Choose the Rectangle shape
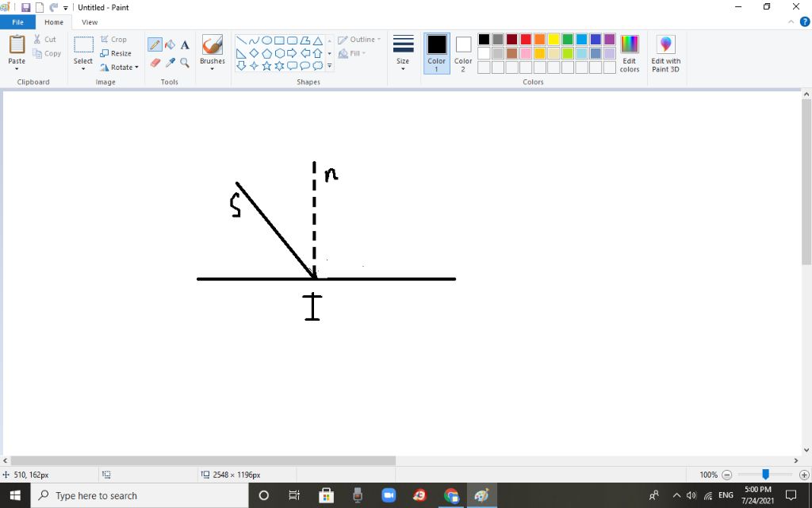This screenshot has height=508, width=812. [x=279, y=40]
